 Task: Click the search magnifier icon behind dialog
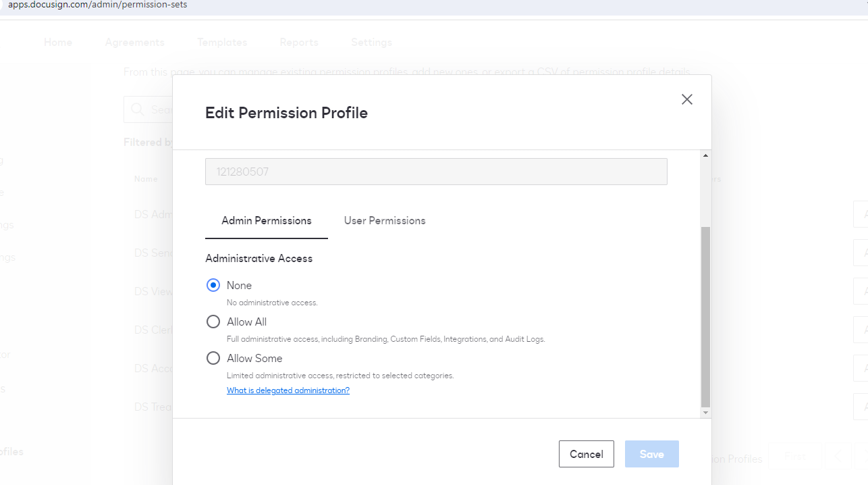(138, 109)
